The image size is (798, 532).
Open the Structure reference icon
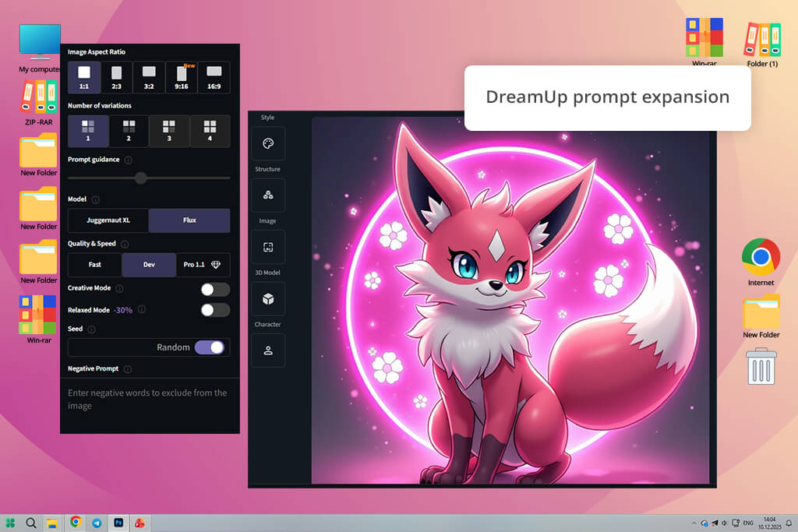[x=268, y=196]
